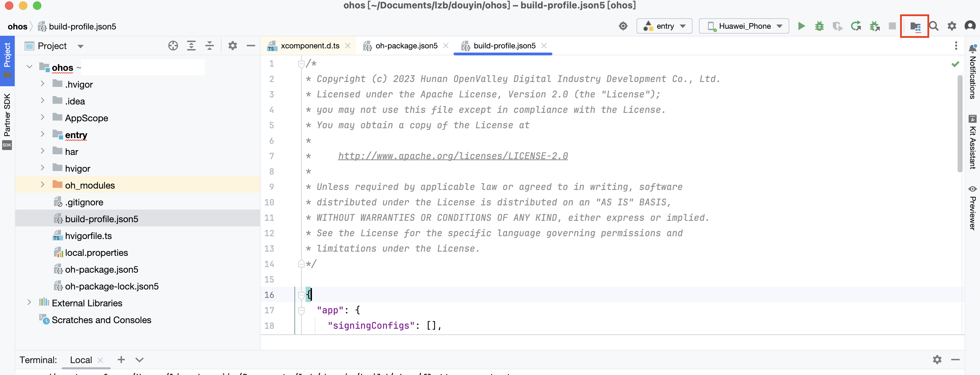Switch to the xcomponent.d.ts tab
The height and width of the screenshot is (375, 980).
tap(310, 46)
